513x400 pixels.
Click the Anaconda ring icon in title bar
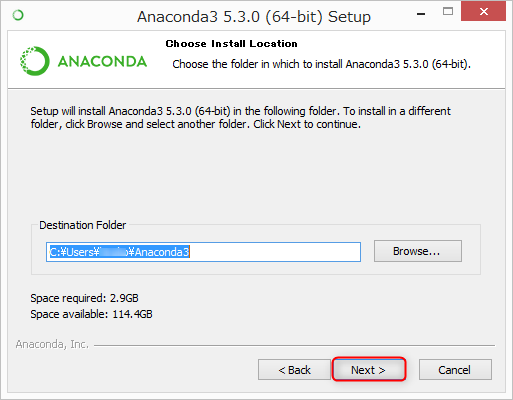tap(18, 15)
